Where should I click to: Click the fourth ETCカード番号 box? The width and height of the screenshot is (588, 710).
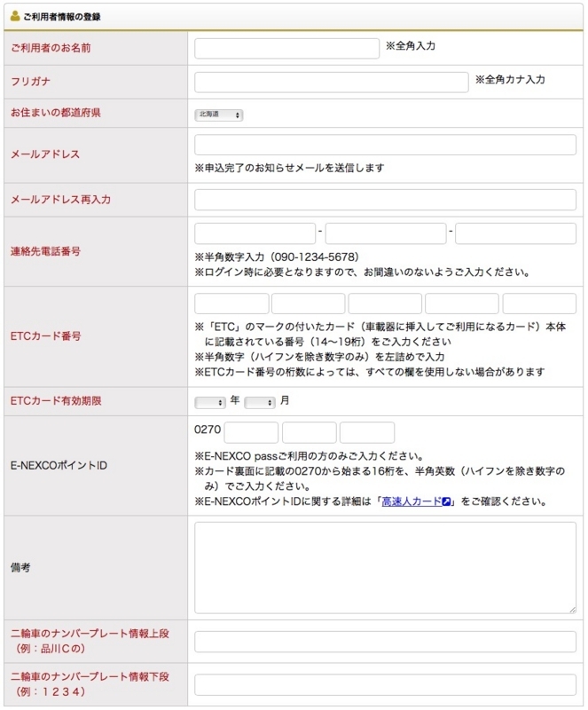point(462,304)
